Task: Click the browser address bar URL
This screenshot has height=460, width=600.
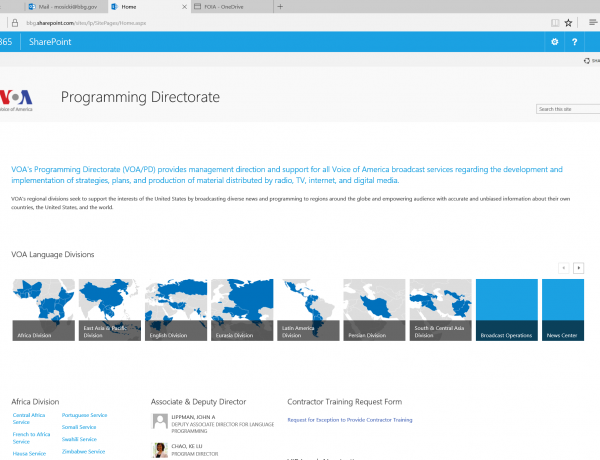Action: point(86,23)
